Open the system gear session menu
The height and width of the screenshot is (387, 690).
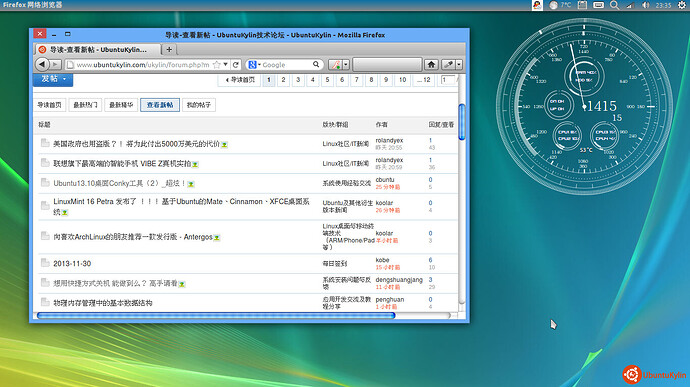point(682,5)
